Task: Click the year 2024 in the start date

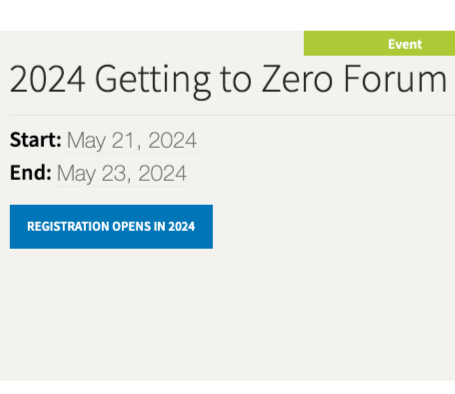Action: click(172, 140)
